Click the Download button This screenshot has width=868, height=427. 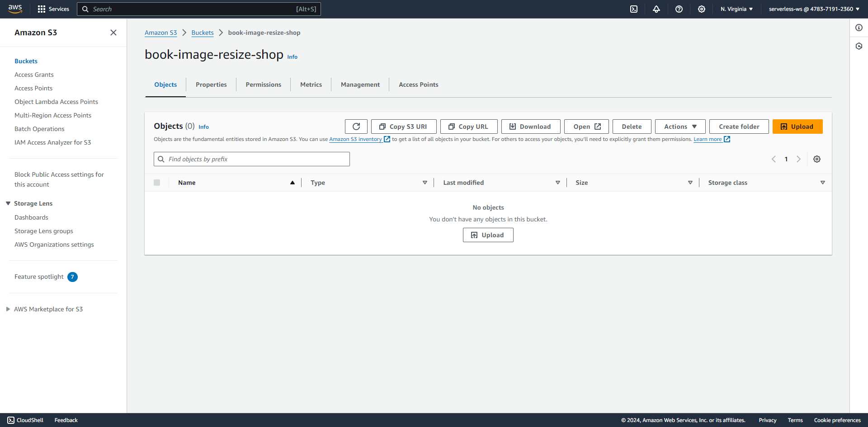click(x=531, y=127)
